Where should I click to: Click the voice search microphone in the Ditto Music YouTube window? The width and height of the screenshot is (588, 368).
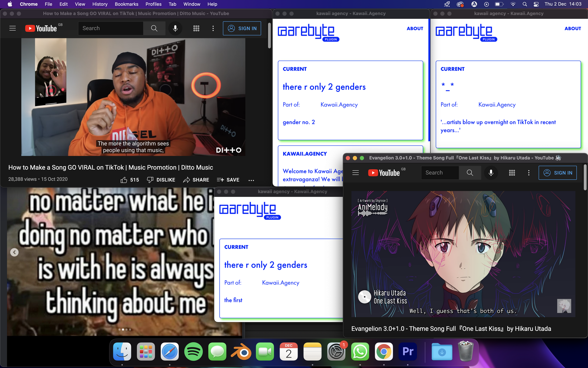coord(175,28)
